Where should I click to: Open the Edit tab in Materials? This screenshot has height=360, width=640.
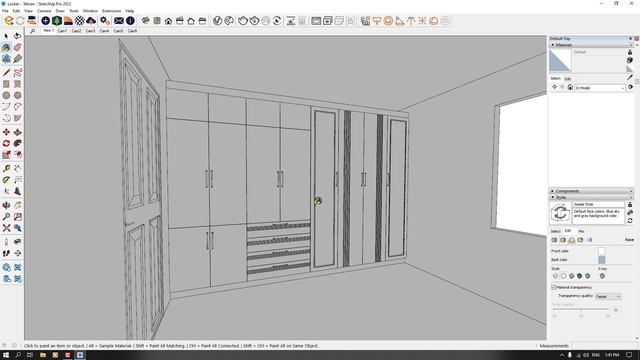568,78
